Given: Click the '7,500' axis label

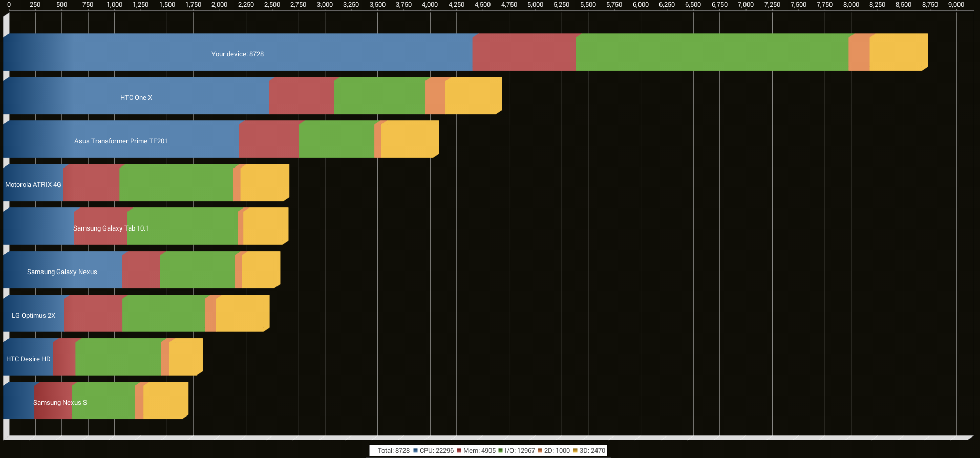Looking at the screenshot, I should (x=798, y=4).
